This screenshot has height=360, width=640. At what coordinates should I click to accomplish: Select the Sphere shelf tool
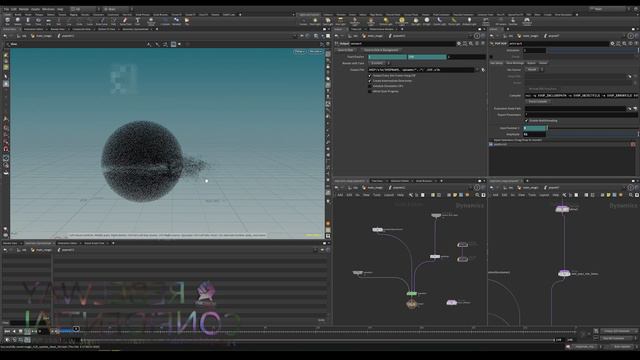(x=18, y=21)
